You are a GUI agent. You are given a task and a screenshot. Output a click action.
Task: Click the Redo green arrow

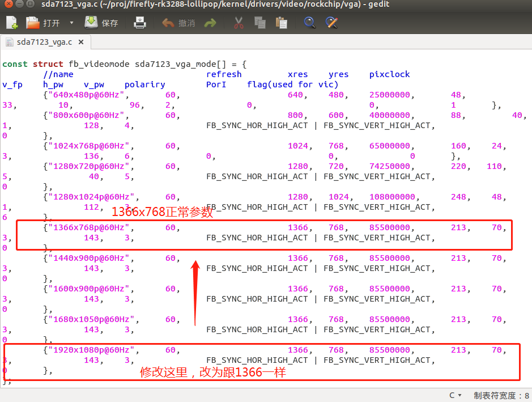click(x=210, y=23)
